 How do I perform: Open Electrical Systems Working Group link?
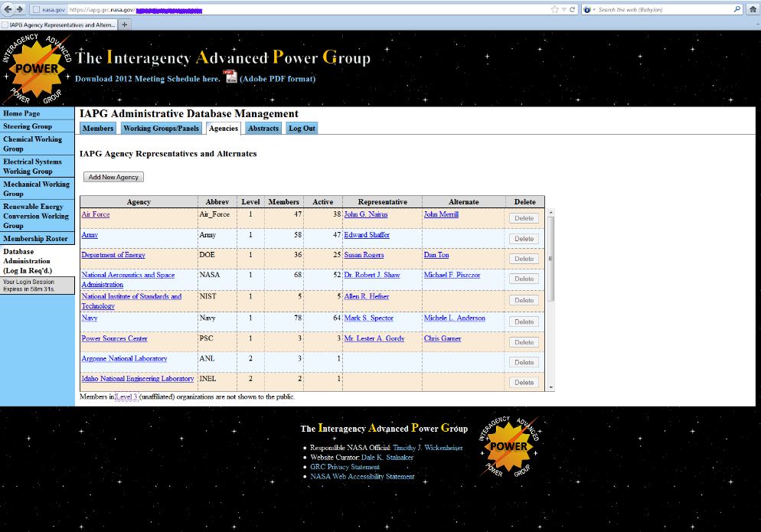37,166
